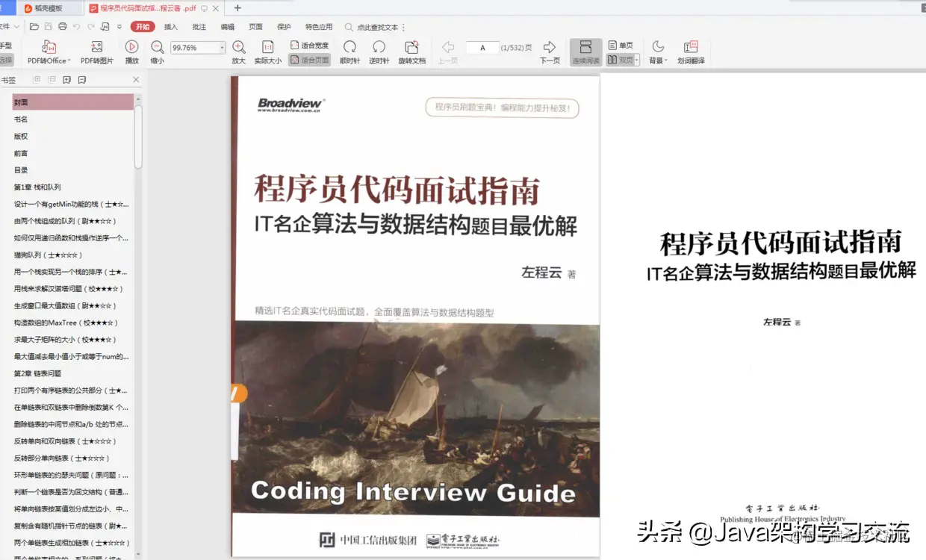The width and height of the screenshot is (926, 560).
Task: Select the 手型 hand tool
Action: click(x=6, y=46)
